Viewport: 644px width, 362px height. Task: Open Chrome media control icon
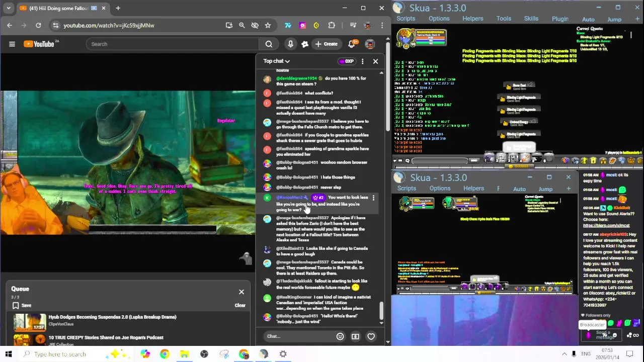[353, 25]
